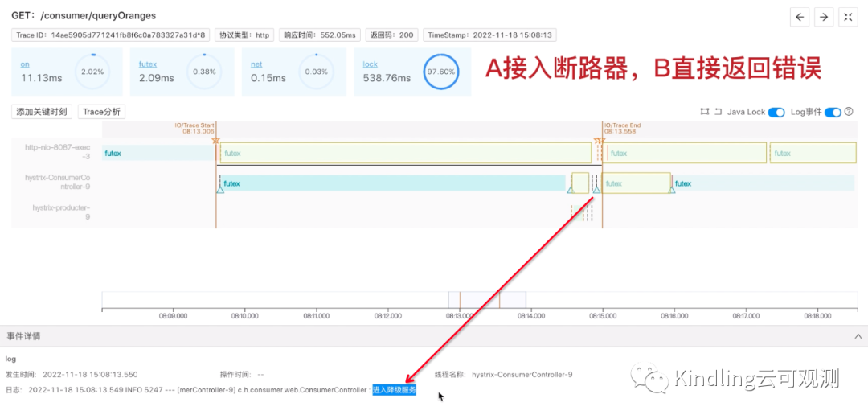Select the hystrix-ConsumerController-9 thread label
The height and width of the screenshot is (419, 868).
pos(58,183)
